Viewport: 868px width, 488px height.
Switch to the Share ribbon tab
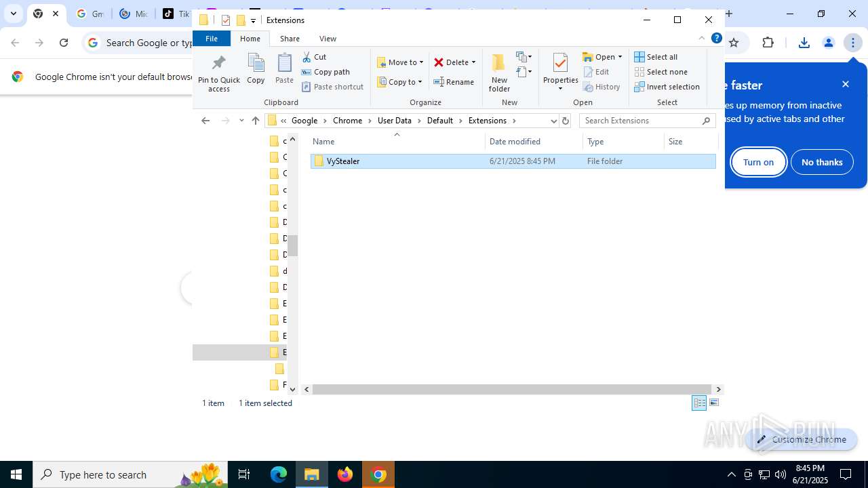click(290, 39)
